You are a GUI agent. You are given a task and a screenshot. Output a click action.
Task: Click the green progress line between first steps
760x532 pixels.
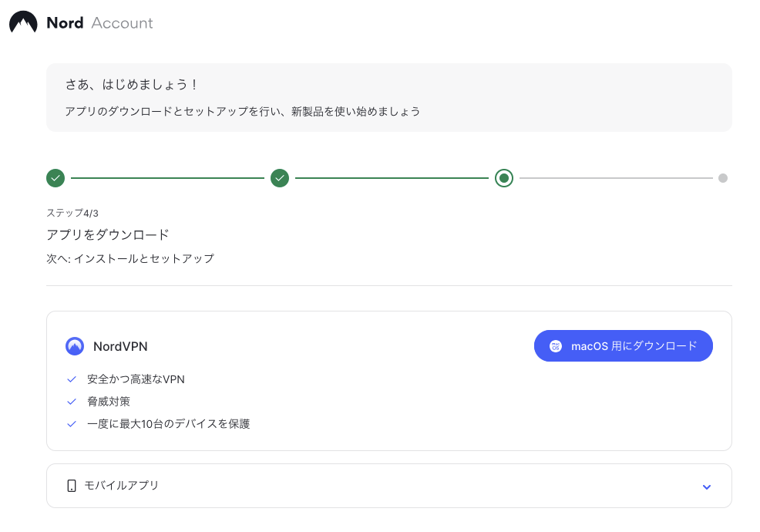coord(168,178)
